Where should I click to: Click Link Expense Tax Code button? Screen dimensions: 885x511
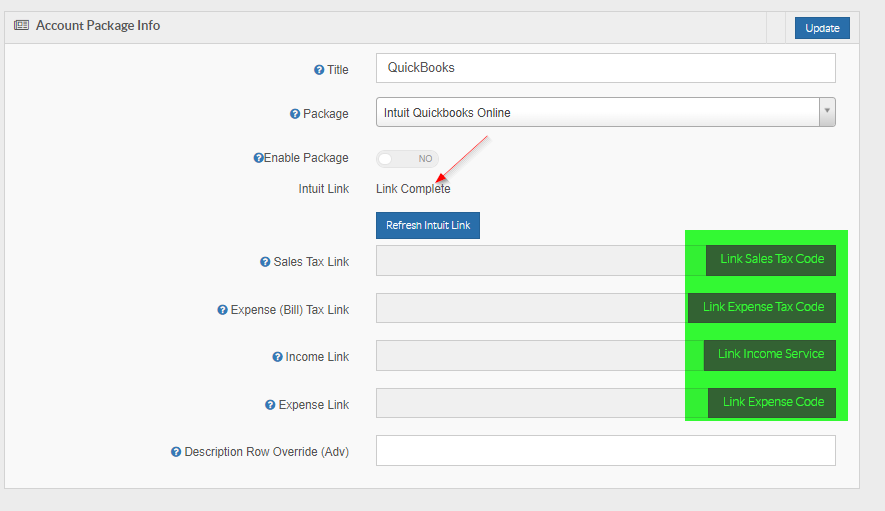pyautogui.click(x=762, y=308)
